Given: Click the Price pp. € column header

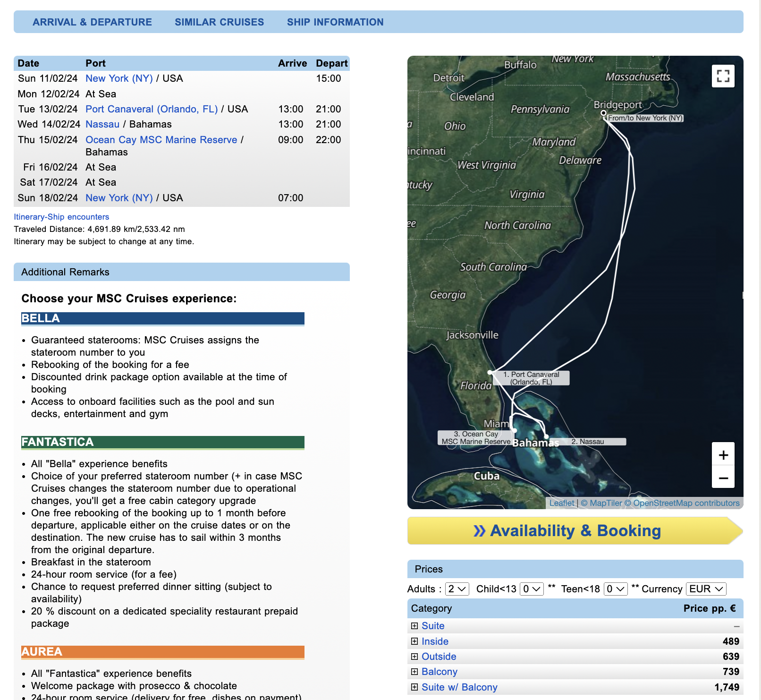Looking at the screenshot, I should (710, 608).
